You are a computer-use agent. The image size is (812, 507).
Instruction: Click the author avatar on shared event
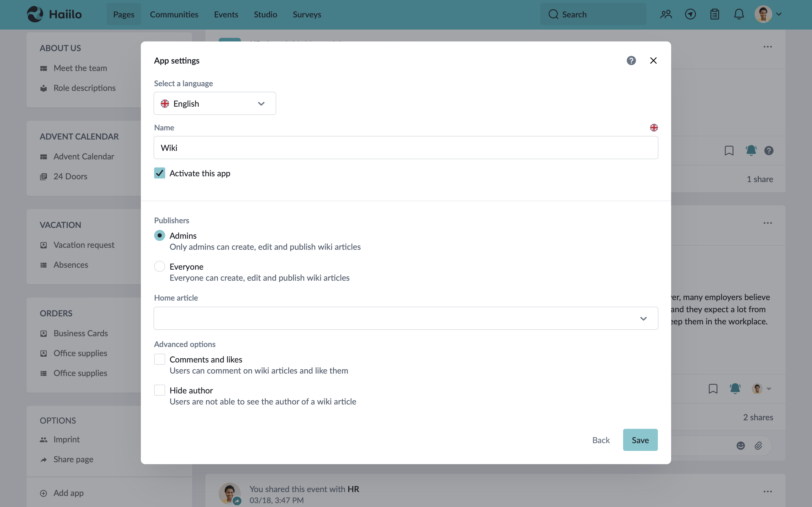coord(229,493)
